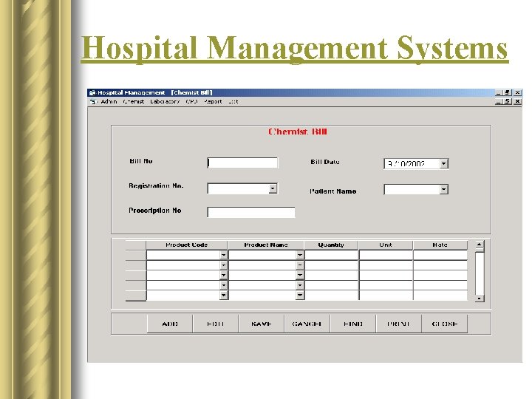Open the Report menu

213,101
